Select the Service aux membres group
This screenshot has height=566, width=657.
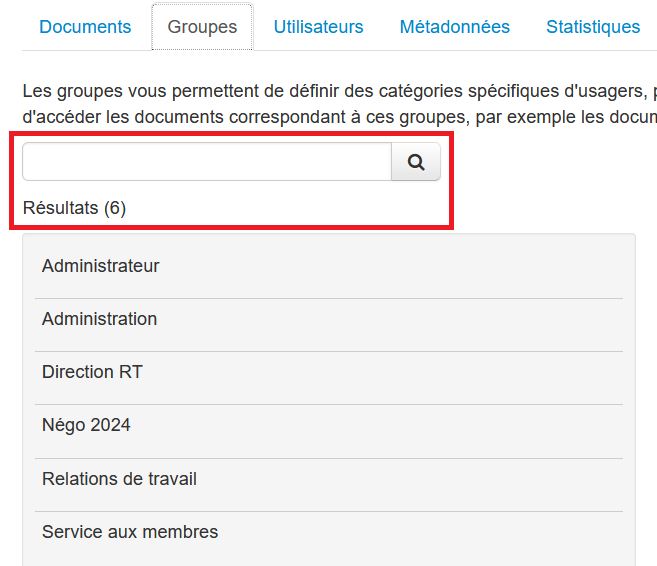pos(130,532)
